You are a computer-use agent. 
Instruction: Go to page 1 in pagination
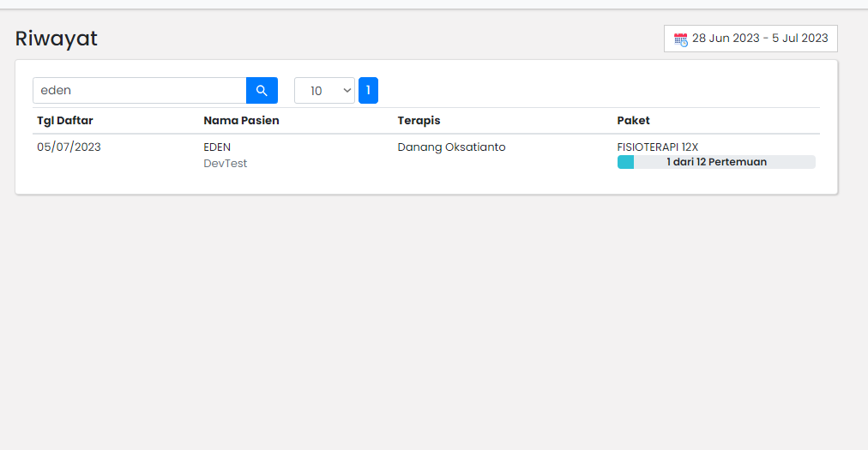368,90
